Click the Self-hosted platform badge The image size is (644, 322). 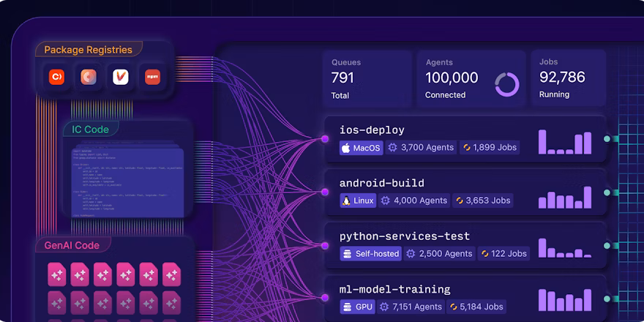coord(371,254)
